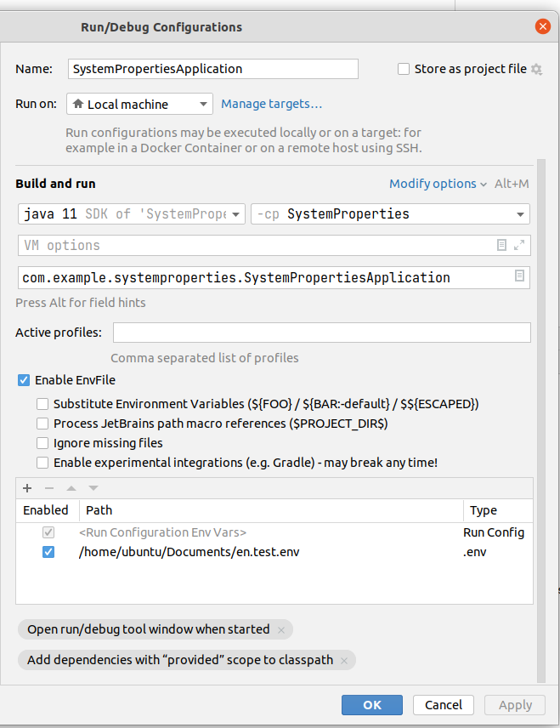Disable the Enable EnvFile checkbox
560x728 pixels.
[24, 380]
